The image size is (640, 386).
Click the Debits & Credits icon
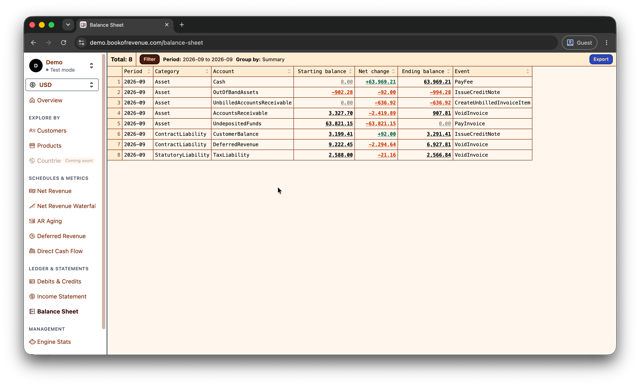[32, 282]
